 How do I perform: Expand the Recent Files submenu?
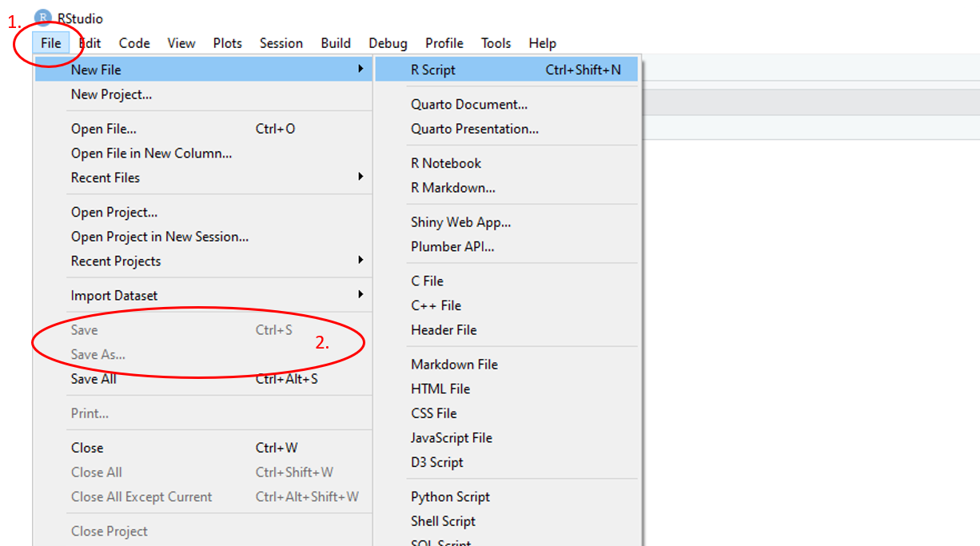204,177
